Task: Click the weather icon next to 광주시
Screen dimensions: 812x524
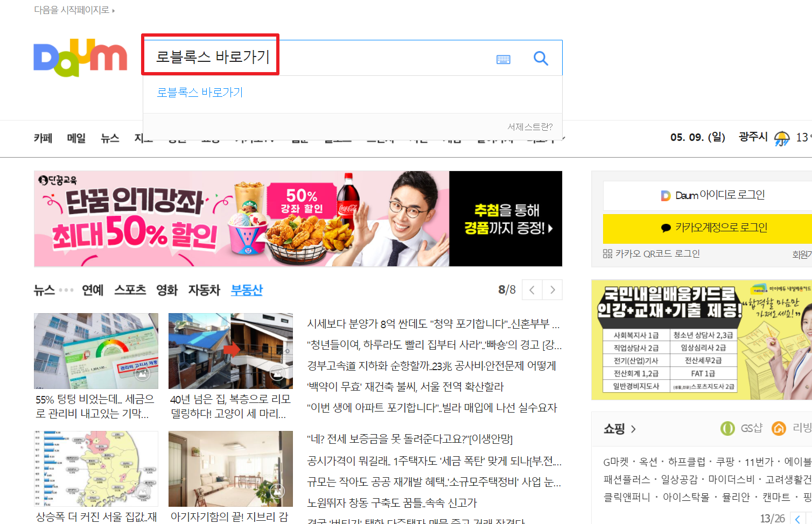Action: tap(782, 138)
